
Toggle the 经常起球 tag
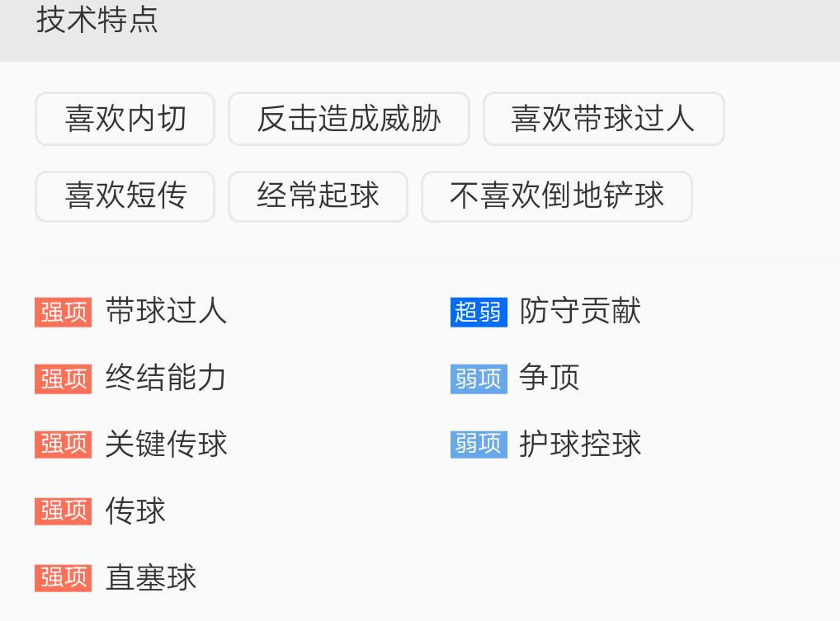(318, 196)
